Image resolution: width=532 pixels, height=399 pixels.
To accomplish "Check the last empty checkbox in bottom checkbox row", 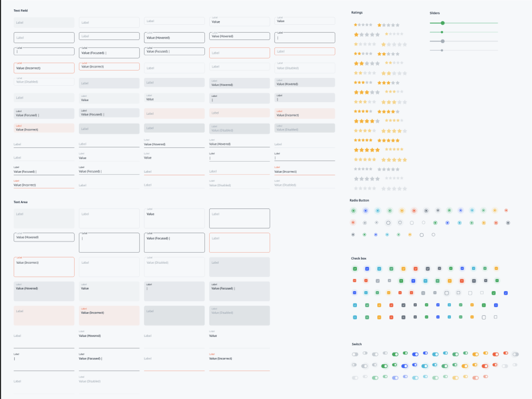I will [495, 317].
